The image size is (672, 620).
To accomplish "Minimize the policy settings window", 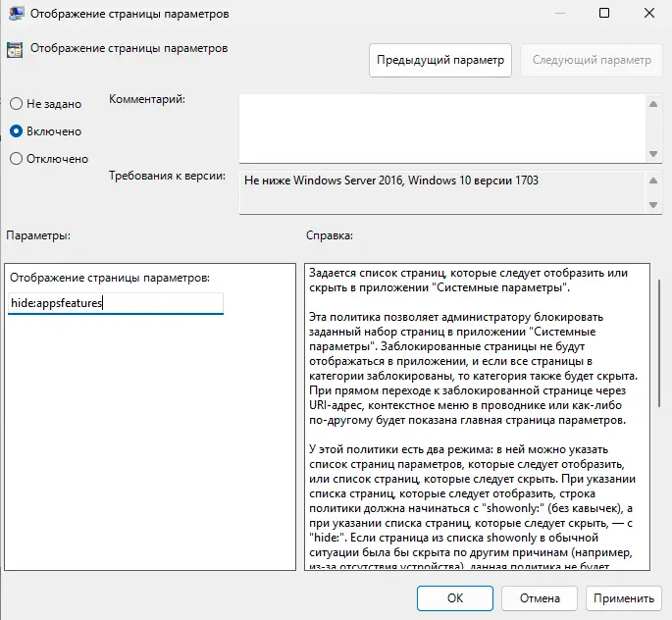I will 558,14.
